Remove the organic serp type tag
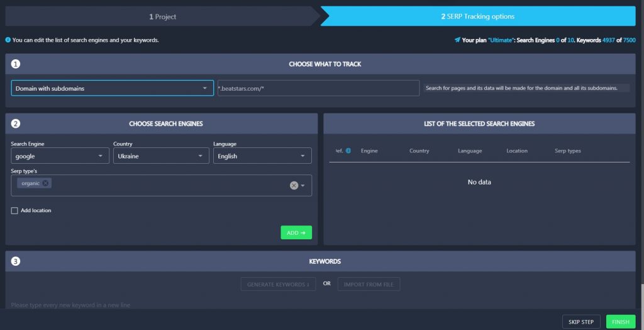Screen dimensions: 644x330 pos(45,183)
